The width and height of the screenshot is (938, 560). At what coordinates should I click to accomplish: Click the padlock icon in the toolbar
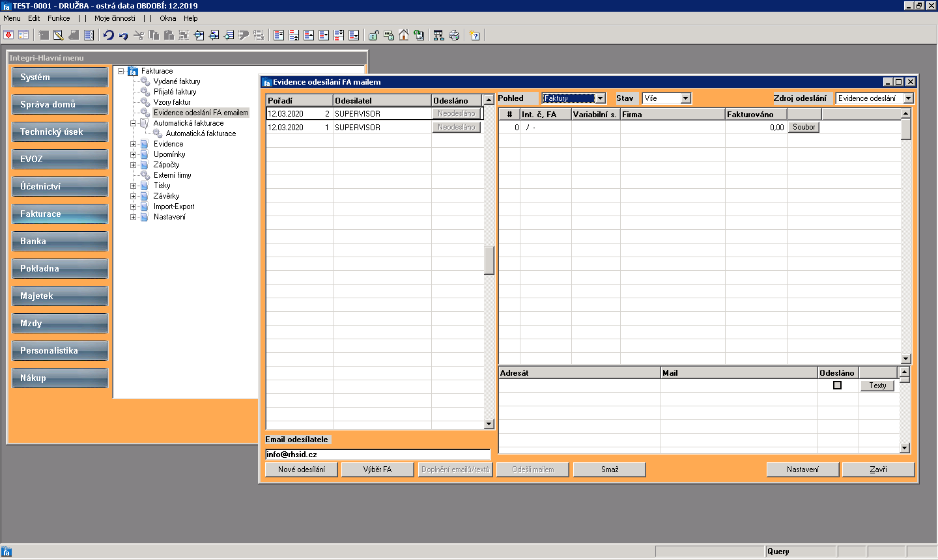tap(374, 35)
